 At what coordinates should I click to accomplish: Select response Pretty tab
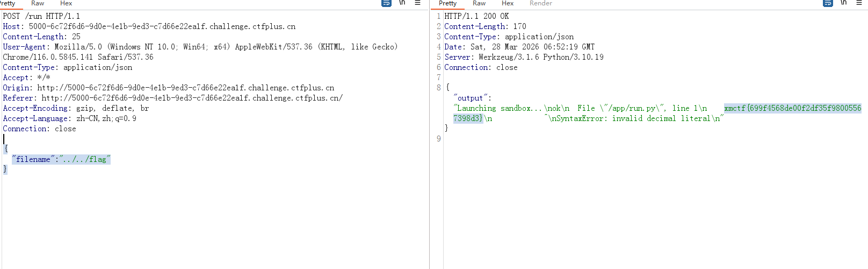click(448, 3)
